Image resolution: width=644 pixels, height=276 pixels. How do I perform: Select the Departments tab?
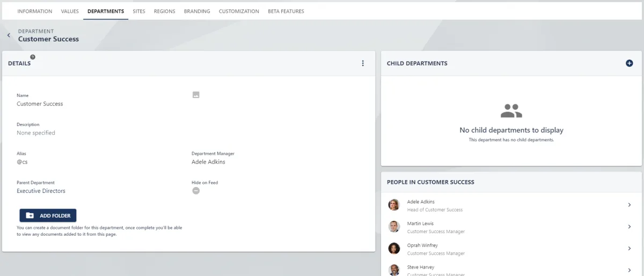(x=106, y=11)
